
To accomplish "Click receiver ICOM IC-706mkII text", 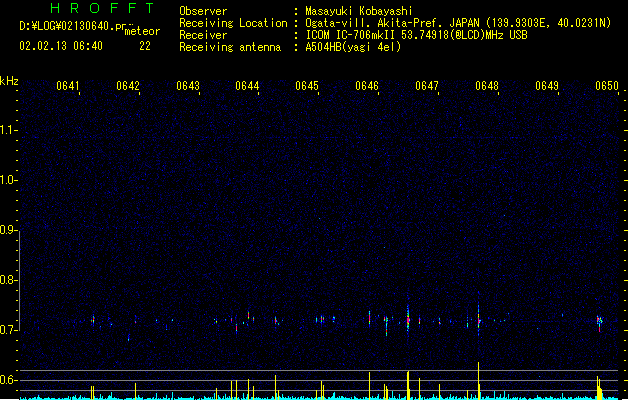I will 416,35.
